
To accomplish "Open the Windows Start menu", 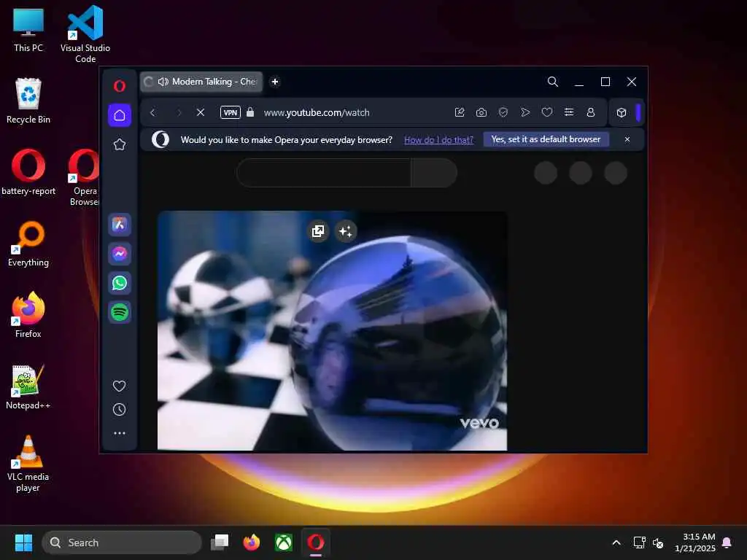I will [23, 542].
